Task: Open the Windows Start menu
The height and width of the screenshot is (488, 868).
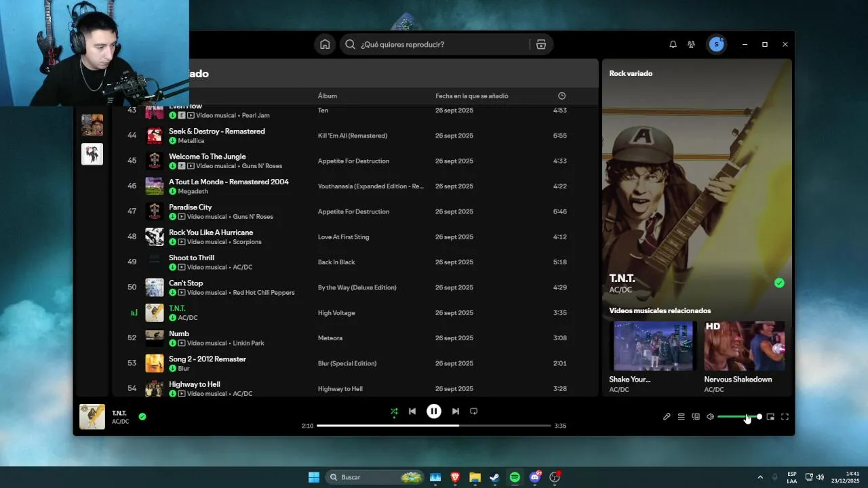Action: (x=314, y=477)
